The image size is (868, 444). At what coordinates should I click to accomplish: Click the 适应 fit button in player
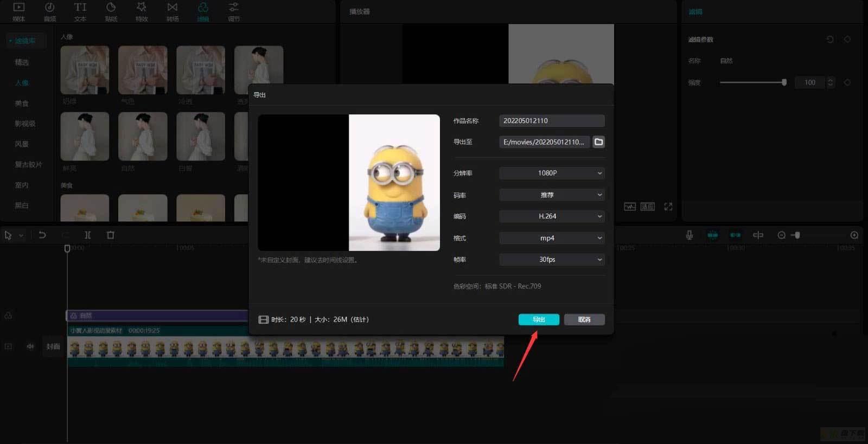(x=647, y=207)
